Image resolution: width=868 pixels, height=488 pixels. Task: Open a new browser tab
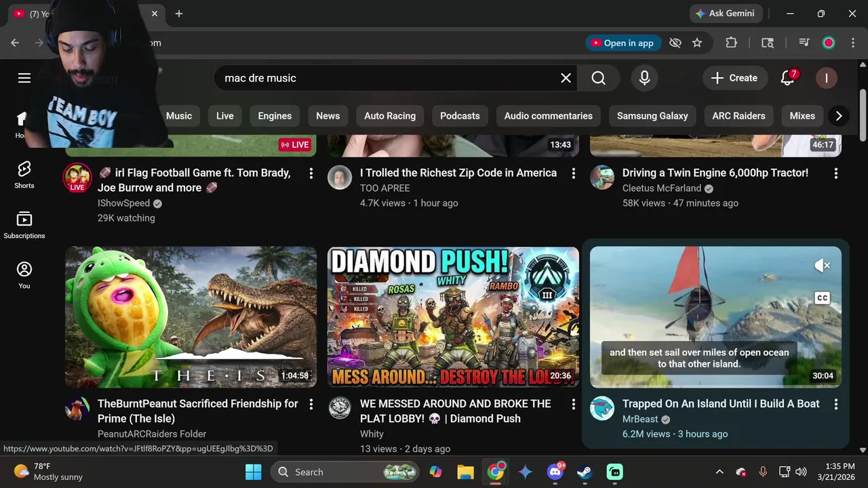tap(179, 14)
